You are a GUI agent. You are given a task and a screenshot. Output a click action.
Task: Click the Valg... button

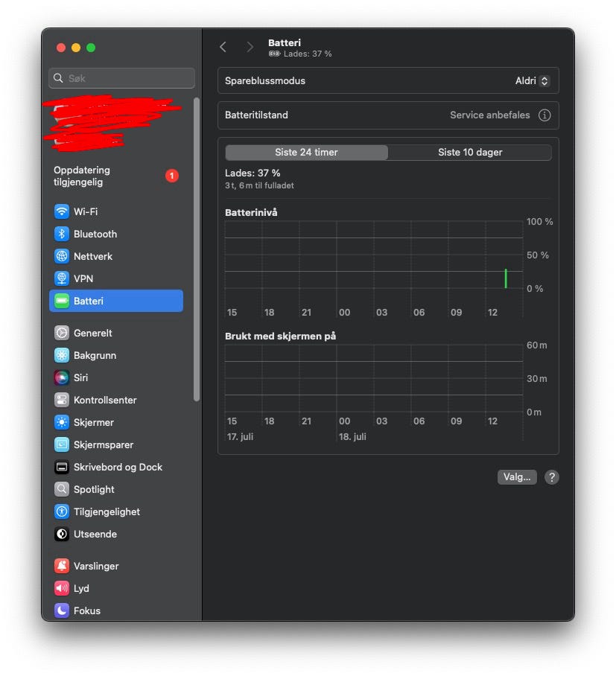517,477
